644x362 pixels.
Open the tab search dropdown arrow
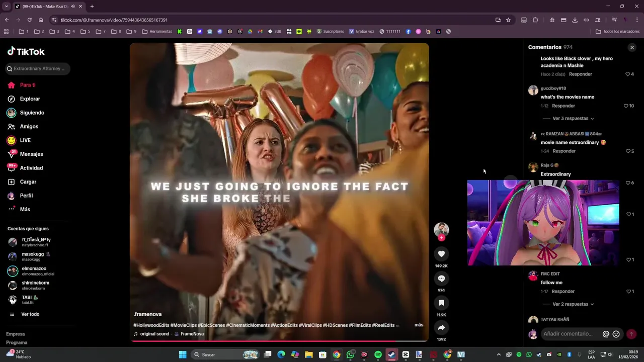click(x=7, y=7)
